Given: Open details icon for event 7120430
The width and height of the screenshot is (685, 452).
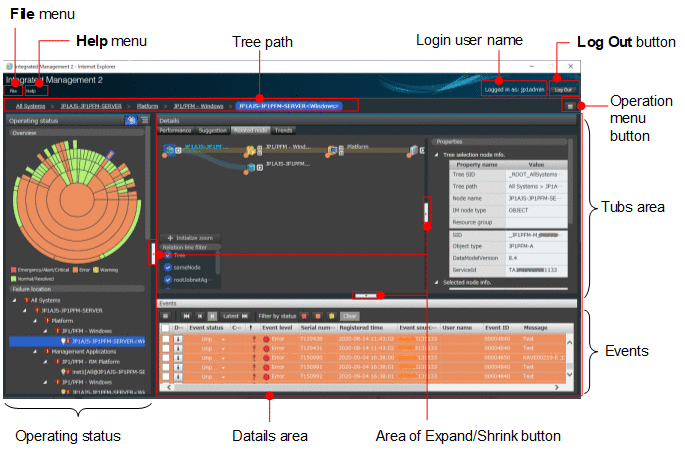Looking at the screenshot, I should pyautogui.click(x=178, y=339).
